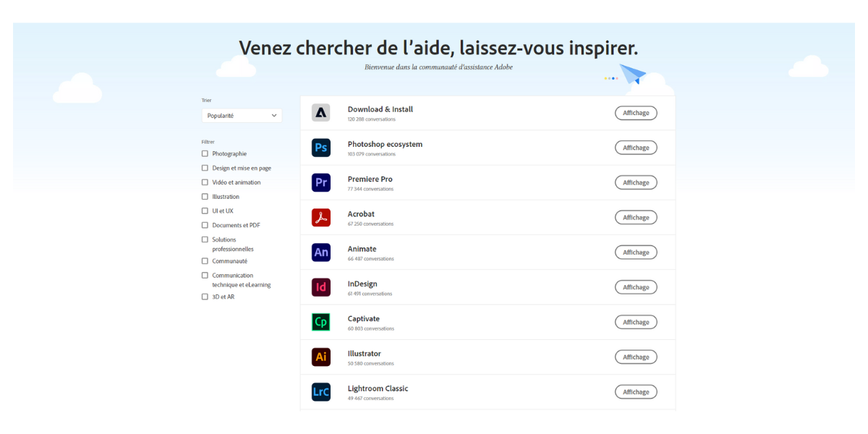Click the Captivate Cp icon
Screen dimensions: 868x434
point(321,322)
